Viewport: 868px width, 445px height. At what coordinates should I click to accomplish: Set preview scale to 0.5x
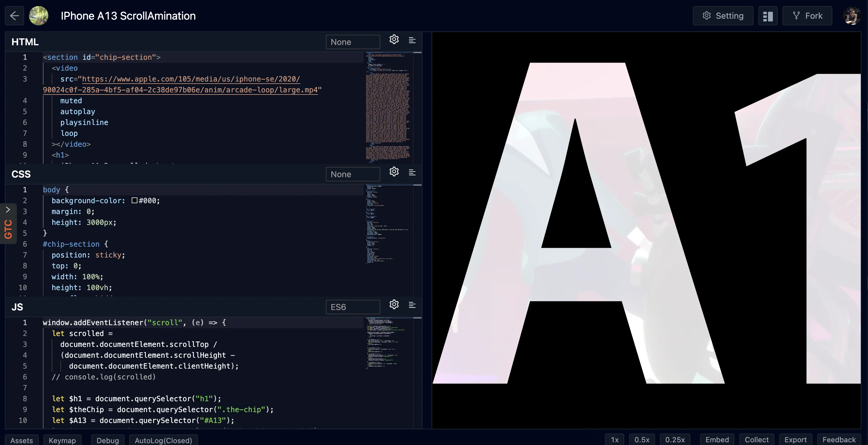pos(642,440)
